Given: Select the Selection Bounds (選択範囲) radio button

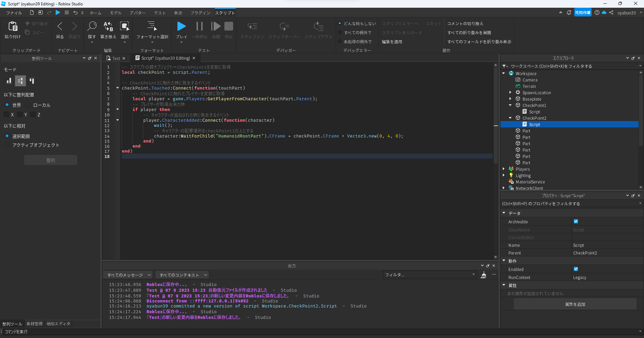Looking at the screenshot, I should click(x=7, y=136).
